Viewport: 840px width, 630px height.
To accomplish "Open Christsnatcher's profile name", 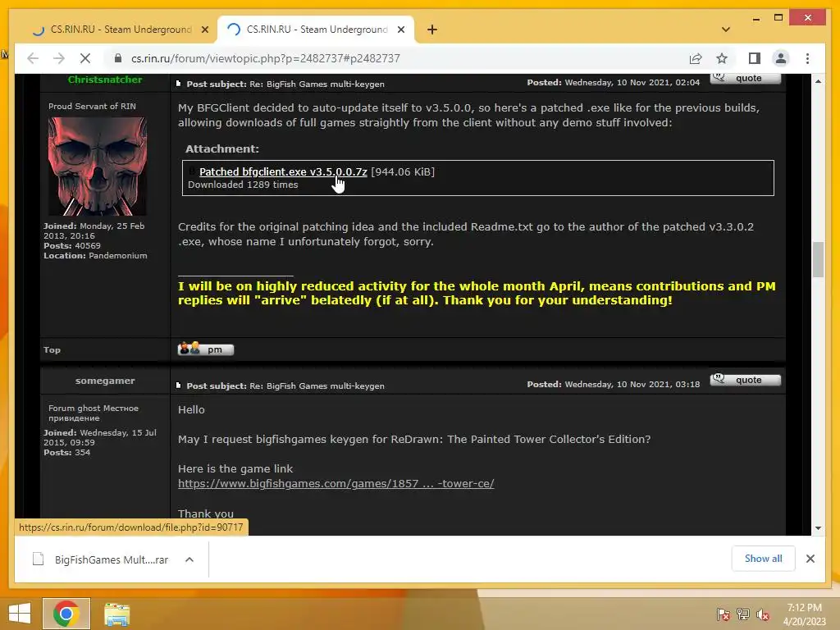I will (105, 80).
